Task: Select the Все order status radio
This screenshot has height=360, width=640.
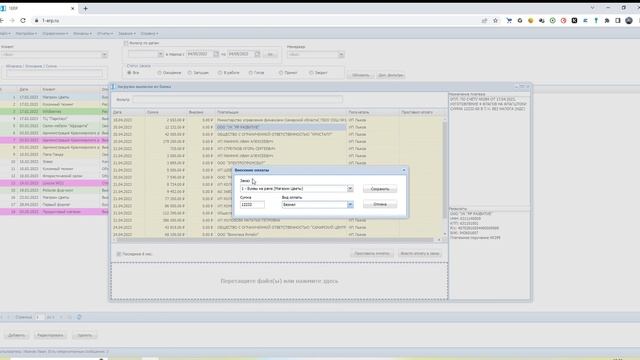Action: [129, 73]
